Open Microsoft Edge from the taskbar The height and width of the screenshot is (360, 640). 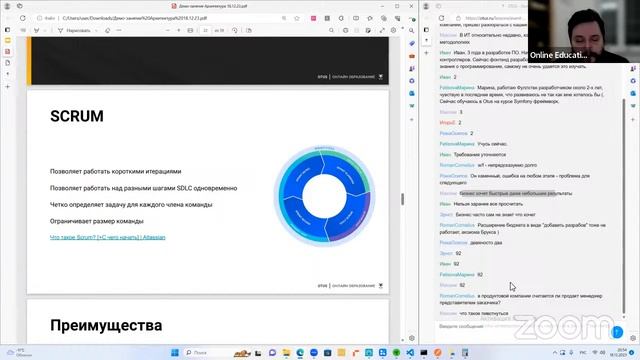[300, 353]
